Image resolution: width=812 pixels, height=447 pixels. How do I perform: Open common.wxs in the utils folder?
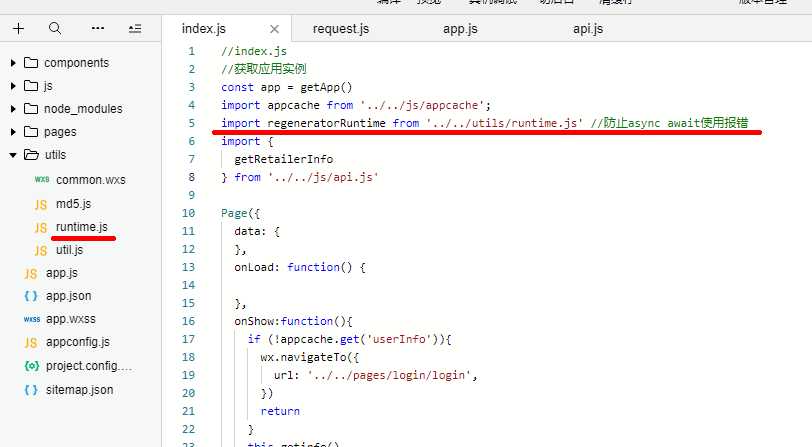click(91, 180)
